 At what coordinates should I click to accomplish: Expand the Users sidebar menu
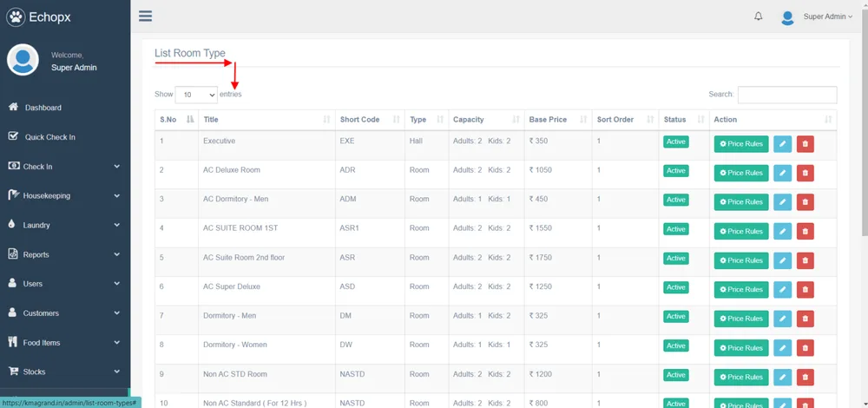pos(65,284)
